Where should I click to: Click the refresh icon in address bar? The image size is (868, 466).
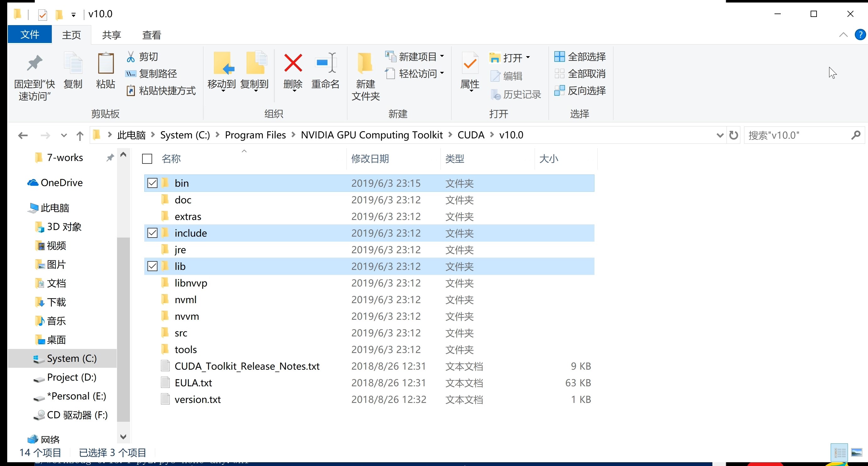734,135
